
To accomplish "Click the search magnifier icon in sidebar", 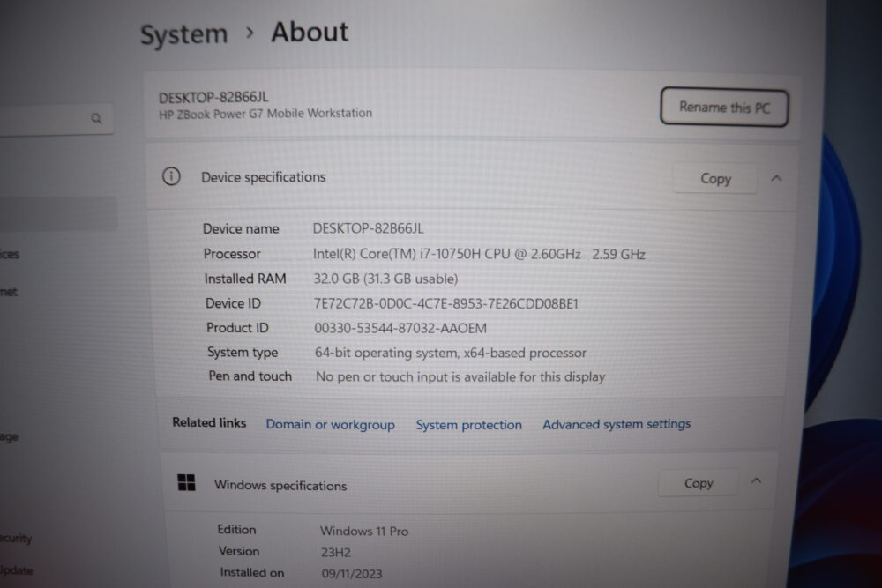I will pos(97,119).
